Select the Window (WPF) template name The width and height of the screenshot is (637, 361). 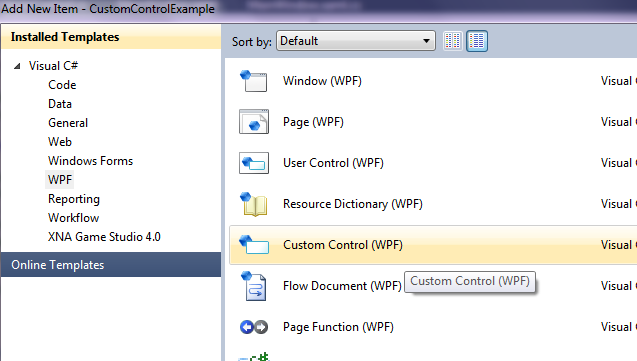(322, 81)
